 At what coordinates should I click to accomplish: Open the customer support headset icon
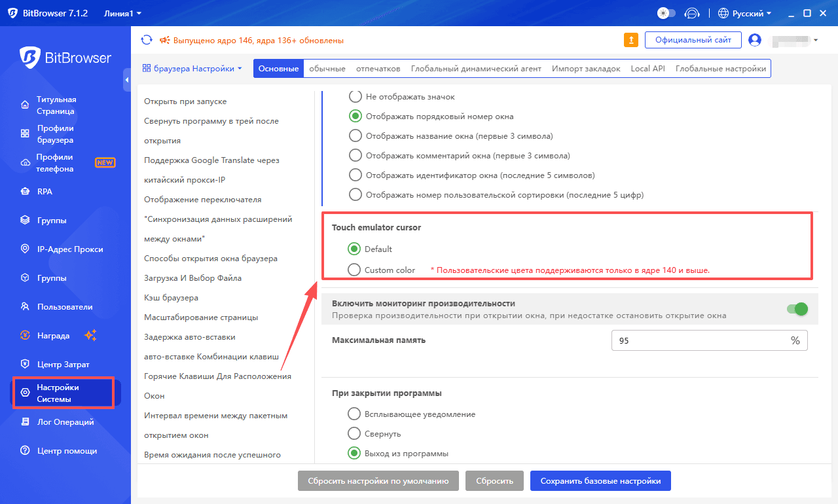[691, 13]
